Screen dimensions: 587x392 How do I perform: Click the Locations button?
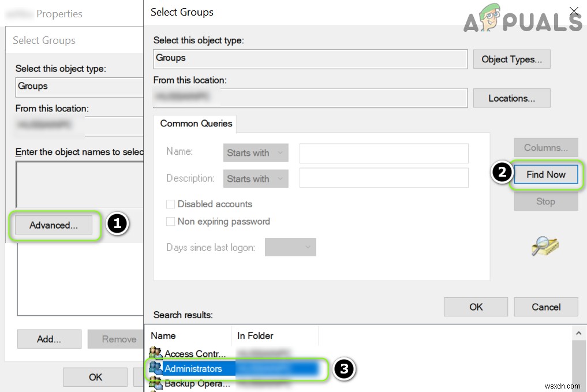point(511,98)
